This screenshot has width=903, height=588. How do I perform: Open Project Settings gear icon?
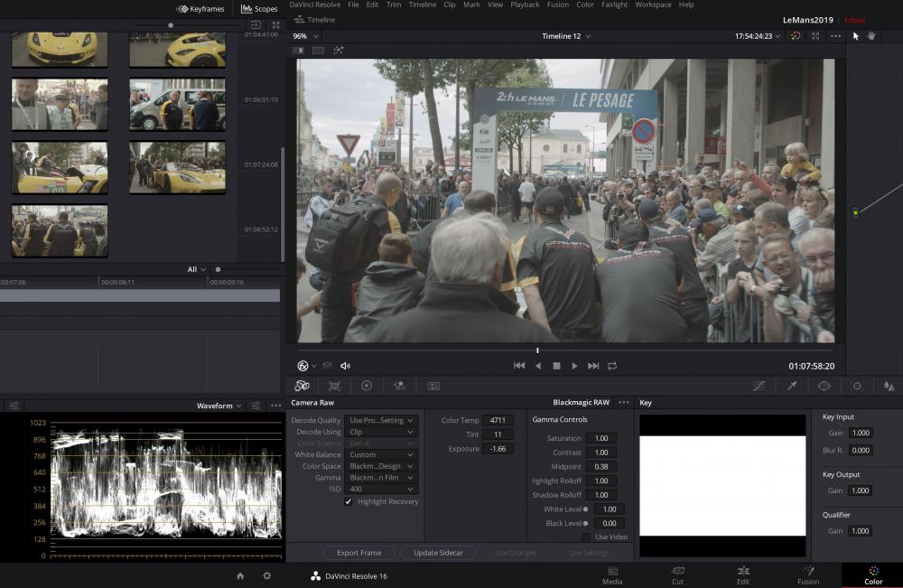tap(266, 575)
